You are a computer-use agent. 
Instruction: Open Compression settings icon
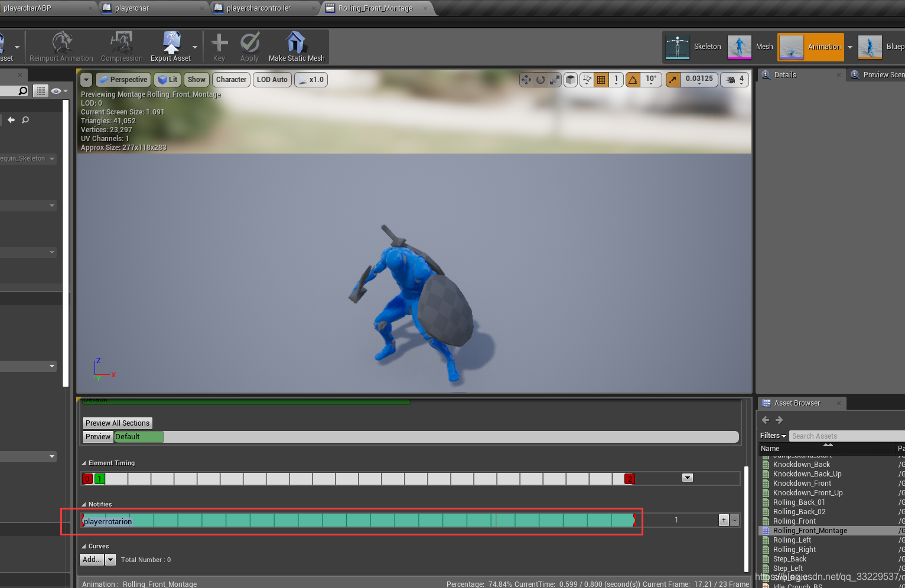(x=121, y=42)
